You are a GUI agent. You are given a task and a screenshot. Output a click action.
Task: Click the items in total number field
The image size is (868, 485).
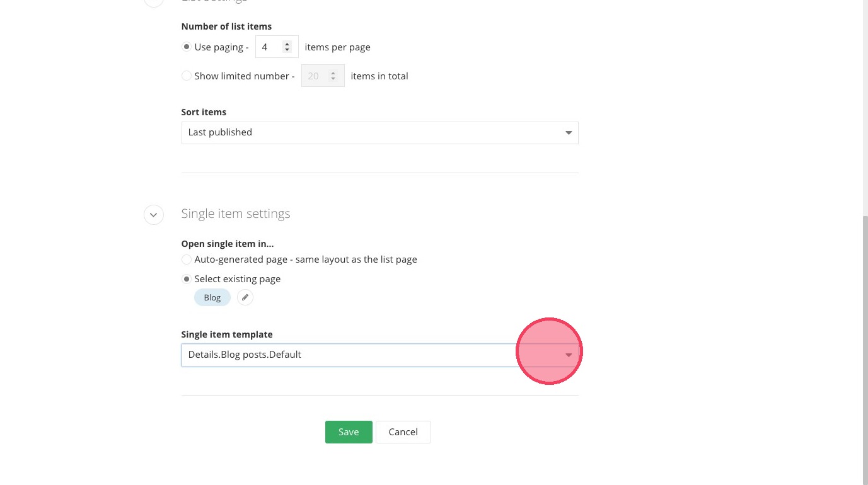(315, 76)
